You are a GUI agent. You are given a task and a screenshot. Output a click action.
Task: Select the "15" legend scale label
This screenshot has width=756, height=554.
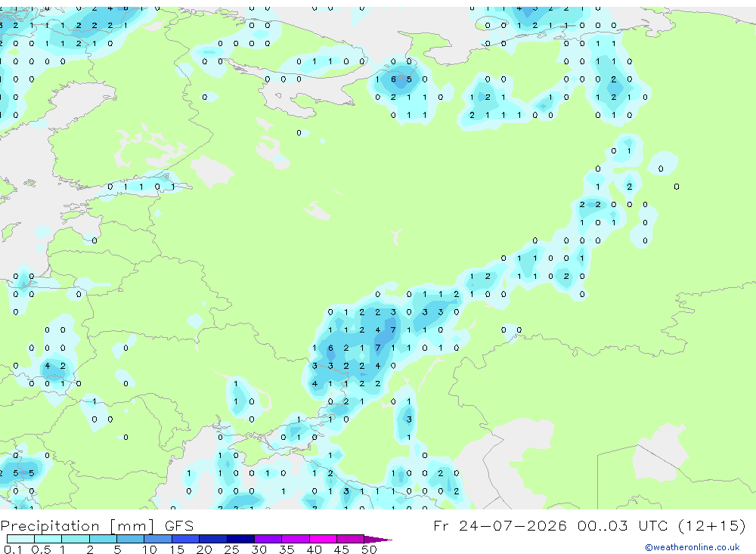click(x=177, y=549)
